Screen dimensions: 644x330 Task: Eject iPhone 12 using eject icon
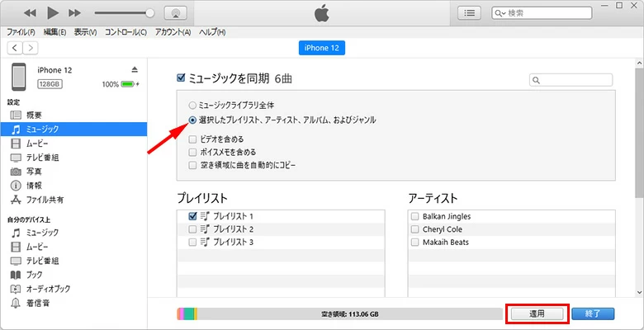(135, 69)
